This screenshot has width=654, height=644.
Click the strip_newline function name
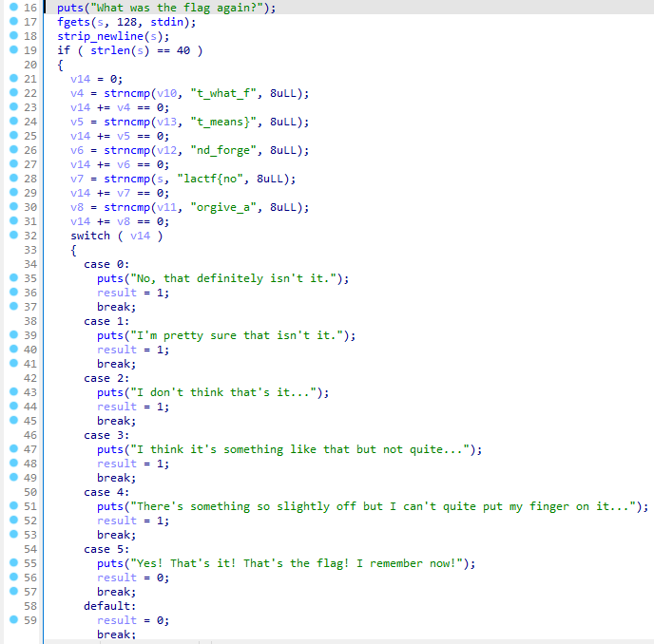(101, 36)
